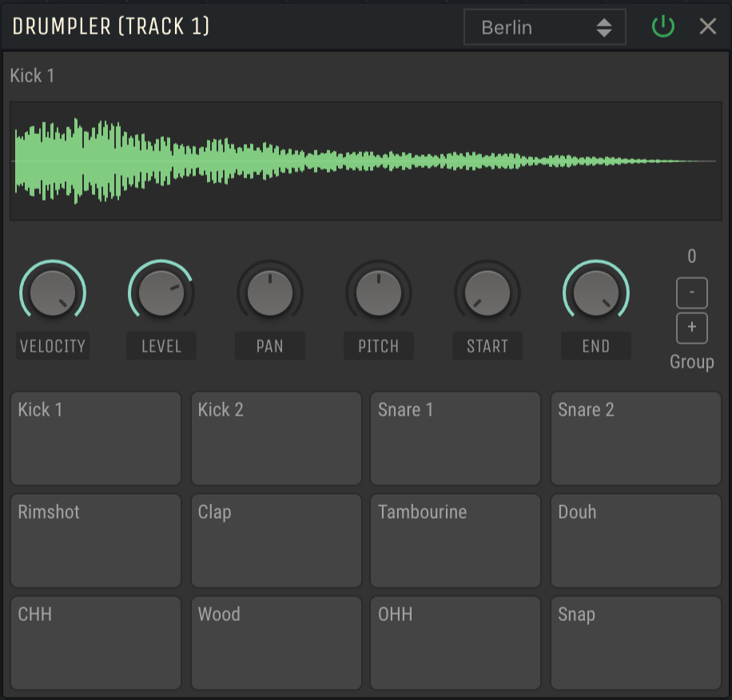Click the END knob
732x700 pixels.
[x=595, y=292]
